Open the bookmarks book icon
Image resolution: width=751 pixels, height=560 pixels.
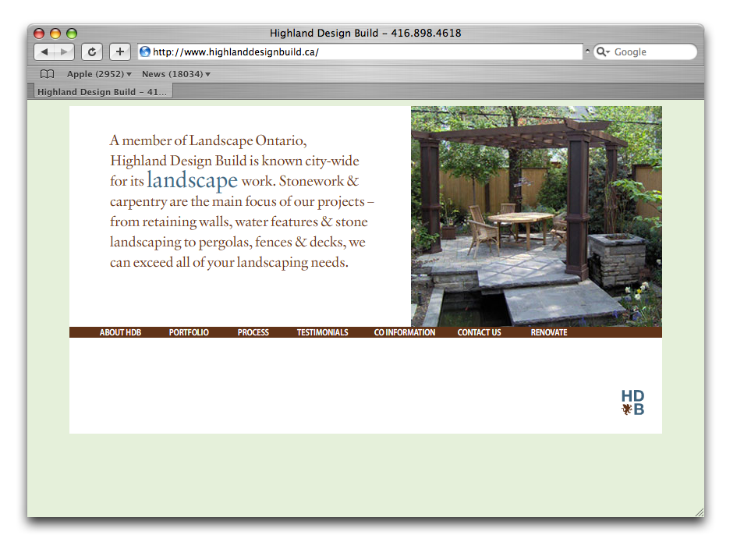tap(47, 74)
